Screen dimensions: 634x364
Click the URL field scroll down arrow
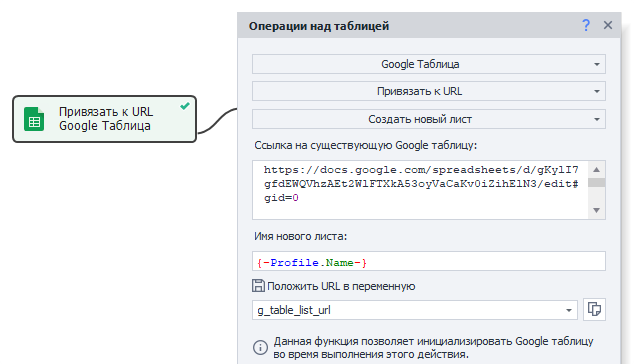(596, 210)
